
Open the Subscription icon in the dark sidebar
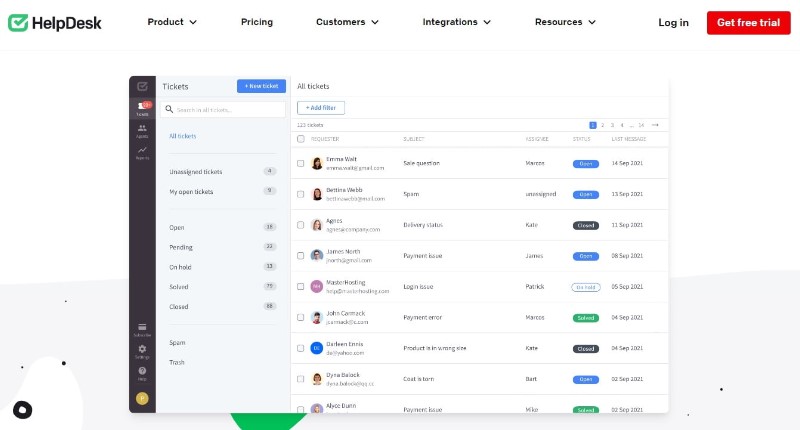coord(142,329)
